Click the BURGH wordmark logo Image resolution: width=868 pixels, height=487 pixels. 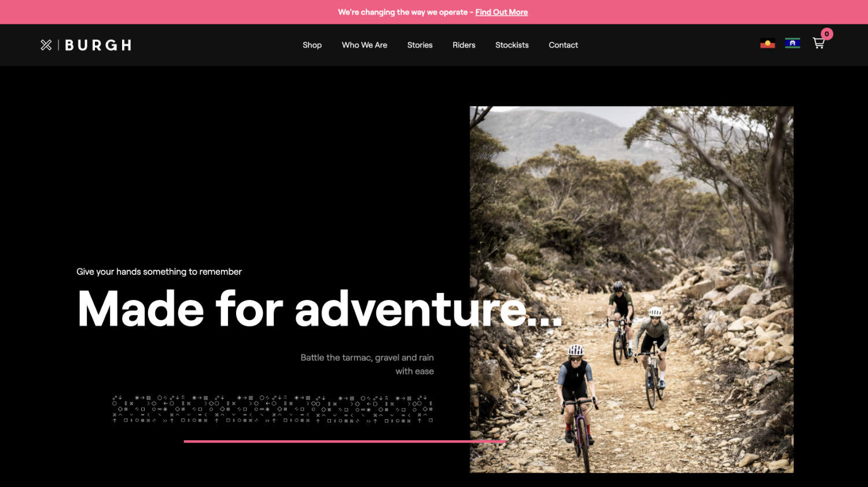[x=98, y=45]
